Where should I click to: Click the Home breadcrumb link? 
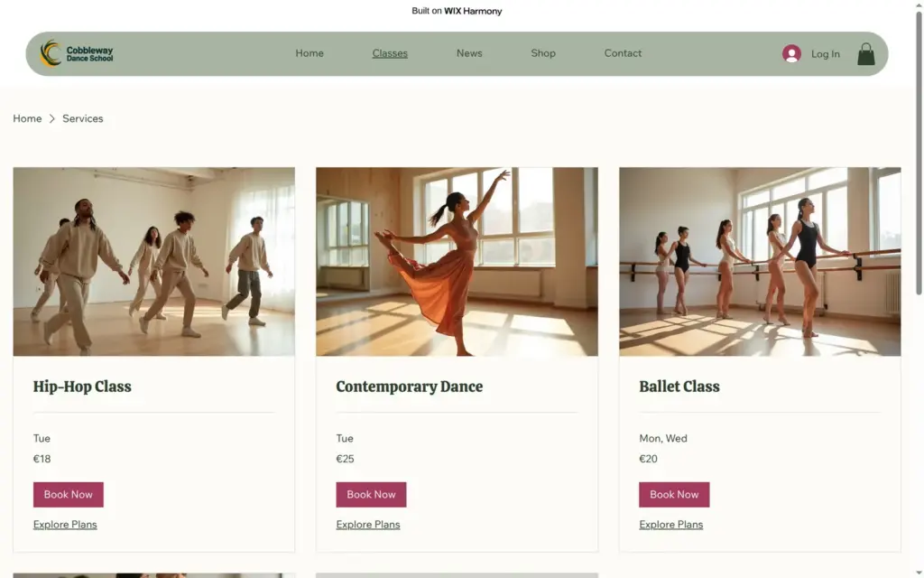coord(27,118)
